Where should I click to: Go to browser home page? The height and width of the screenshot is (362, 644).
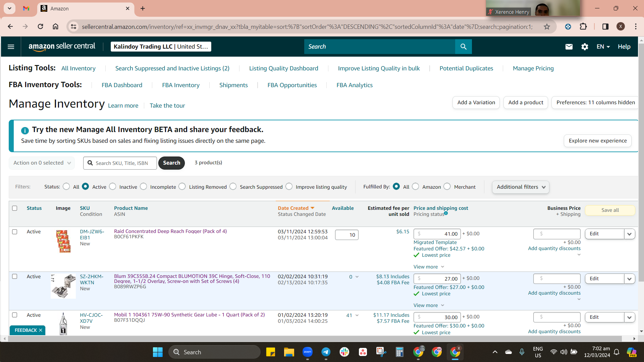point(55,26)
